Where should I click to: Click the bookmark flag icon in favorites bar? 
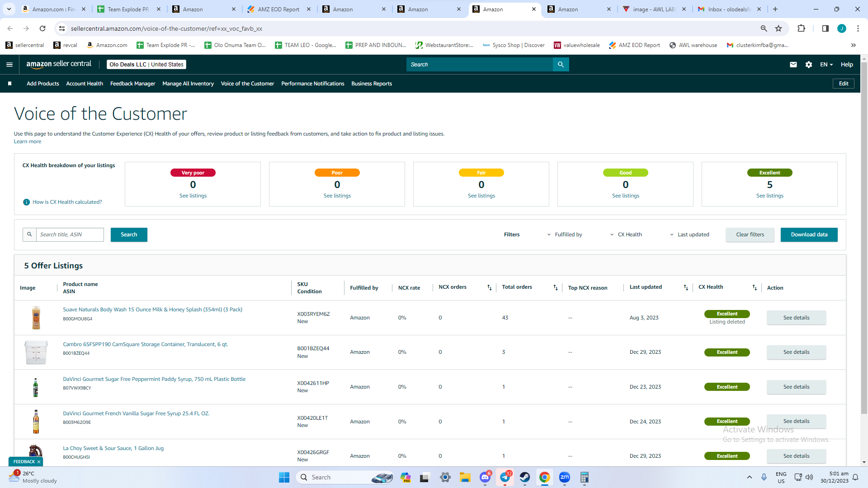[x=9, y=84]
